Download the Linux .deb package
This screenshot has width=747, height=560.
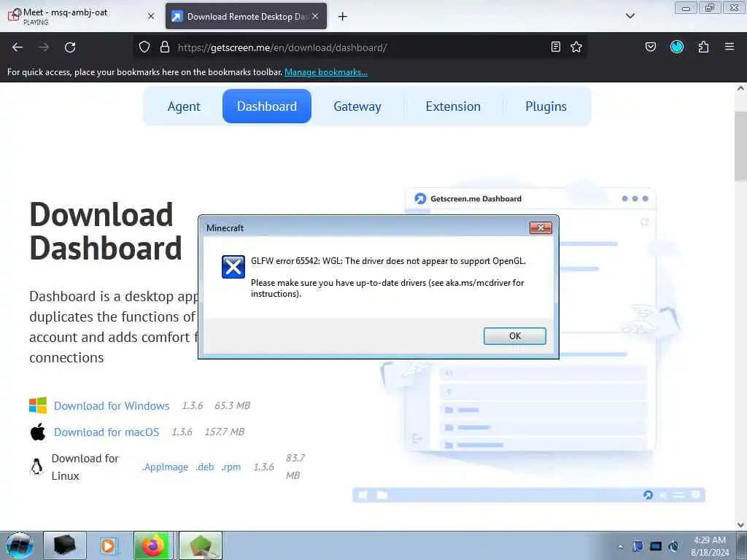[x=205, y=467]
